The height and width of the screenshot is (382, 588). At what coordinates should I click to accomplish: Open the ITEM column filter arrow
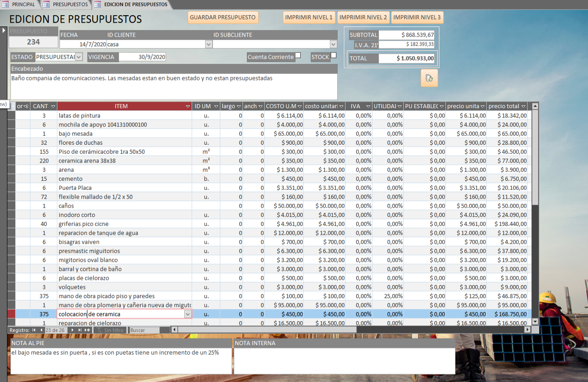click(188, 106)
